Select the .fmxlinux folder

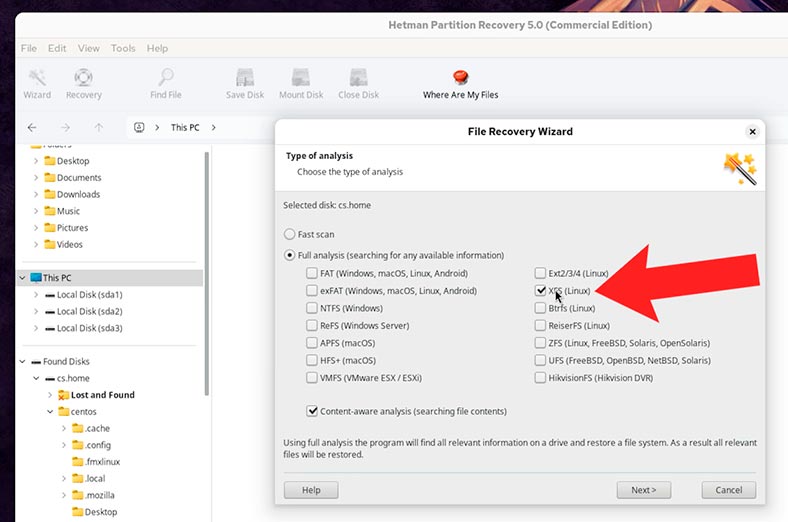[x=103, y=462]
